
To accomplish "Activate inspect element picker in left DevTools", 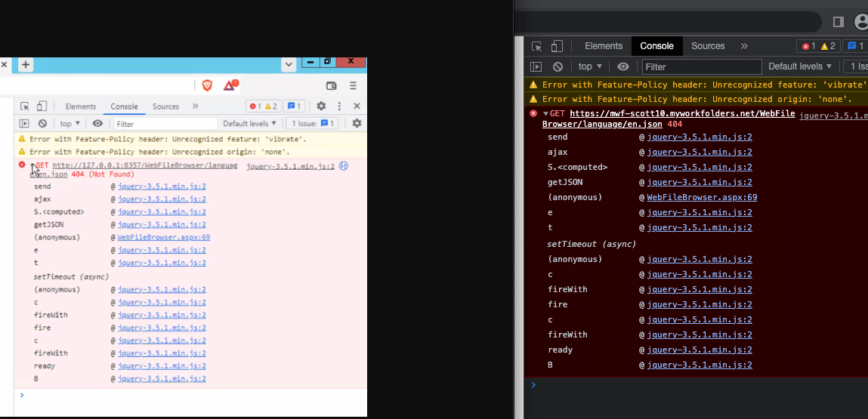I will click(x=25, y=106).
